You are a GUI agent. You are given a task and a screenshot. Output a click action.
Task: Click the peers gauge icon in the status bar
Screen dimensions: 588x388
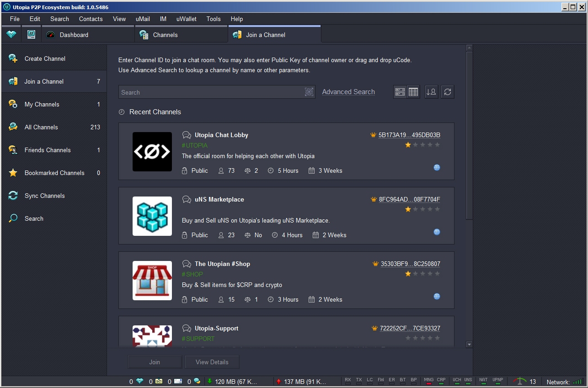click(x=520, y=381)
